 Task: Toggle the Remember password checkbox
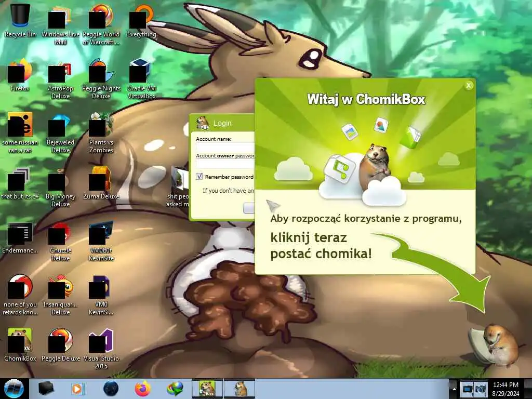click(x=199, y=177)
